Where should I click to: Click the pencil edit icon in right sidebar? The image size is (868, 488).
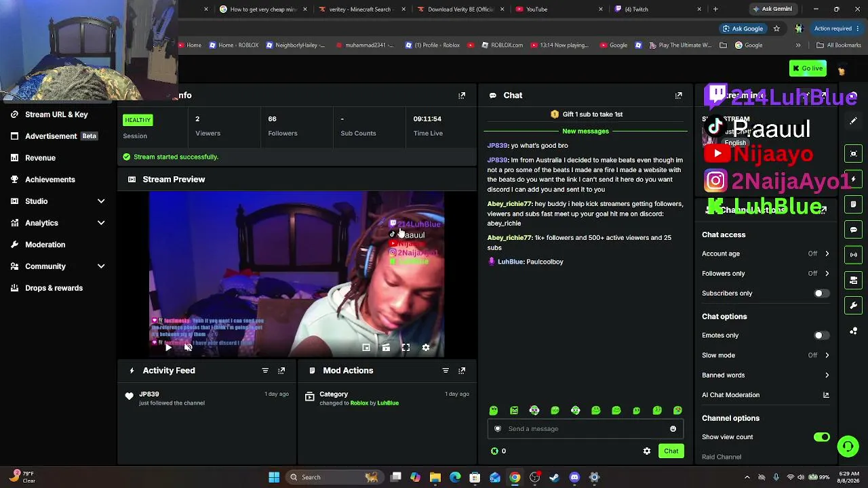tap(854, 121)
